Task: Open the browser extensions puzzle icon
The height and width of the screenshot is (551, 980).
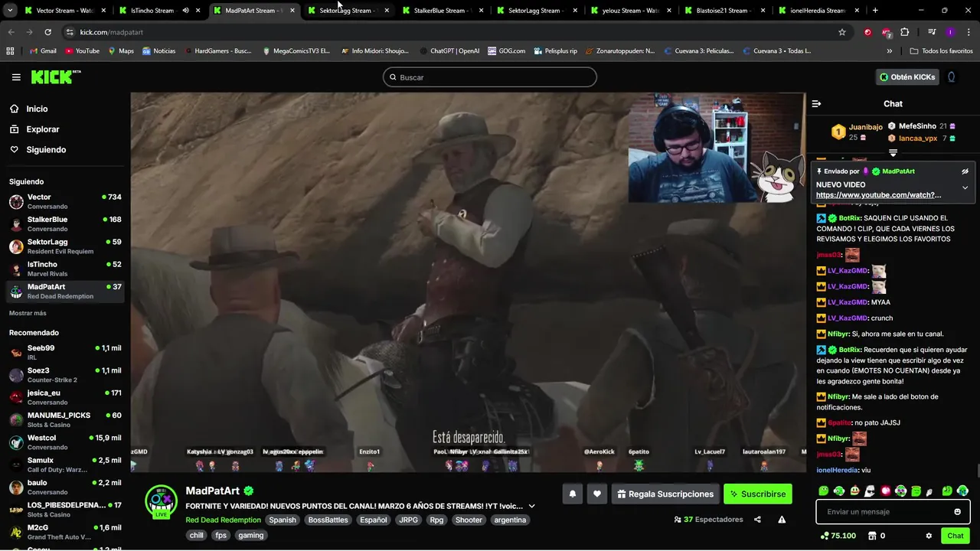Action: [904, 32]
